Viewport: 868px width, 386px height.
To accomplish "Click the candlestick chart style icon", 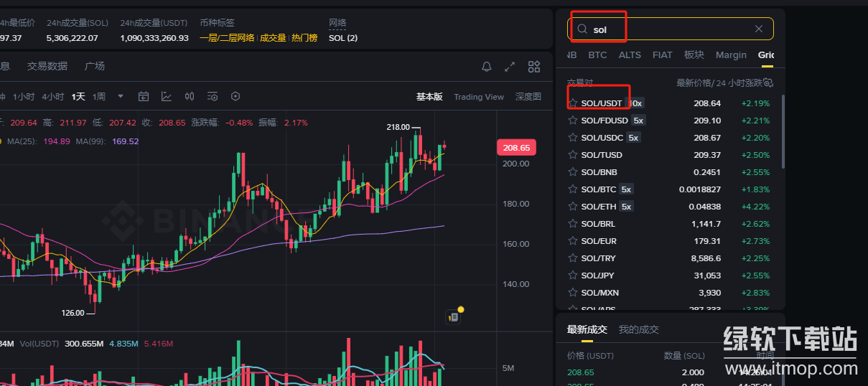I will tap(190, 96).
